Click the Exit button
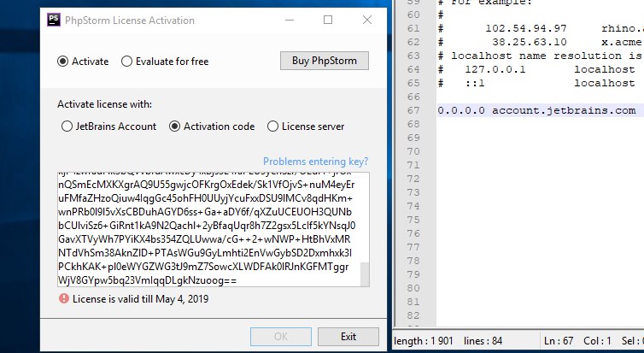644x353 pixels. pos(348,337)
